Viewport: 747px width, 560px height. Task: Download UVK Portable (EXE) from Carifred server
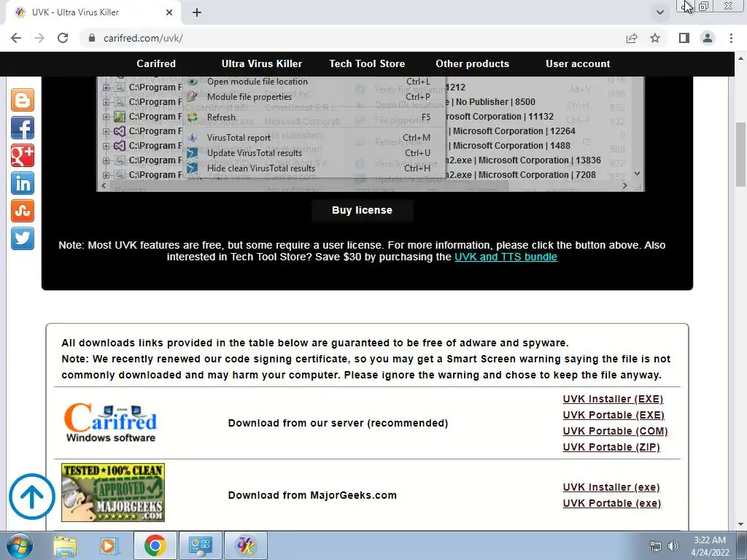click(613, 415)
